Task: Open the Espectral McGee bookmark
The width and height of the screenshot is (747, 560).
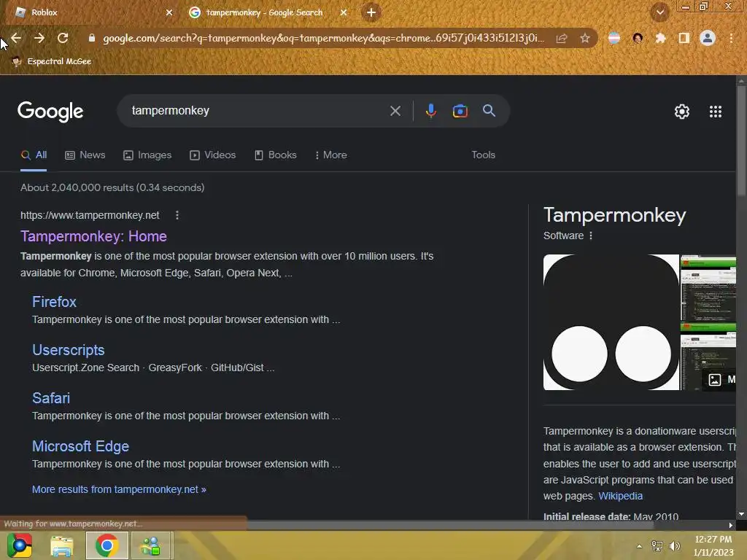Action: click(x=51, y=61)
